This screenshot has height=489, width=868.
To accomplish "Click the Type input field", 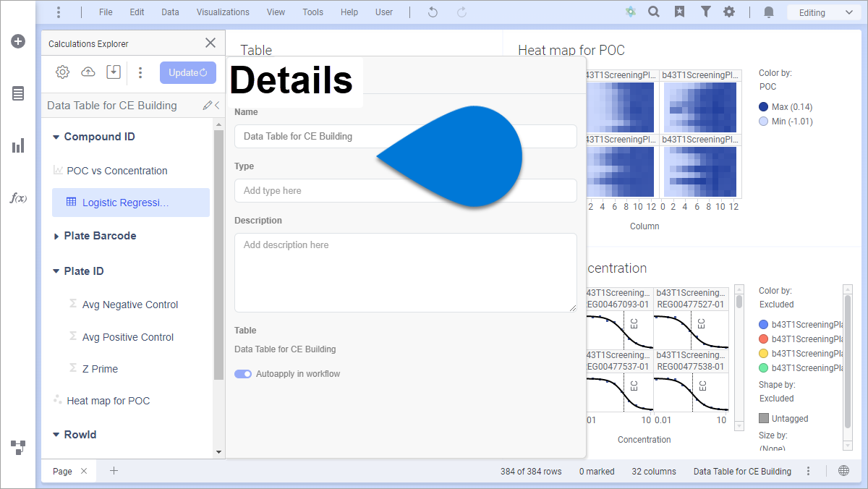I will click(405, 190).
